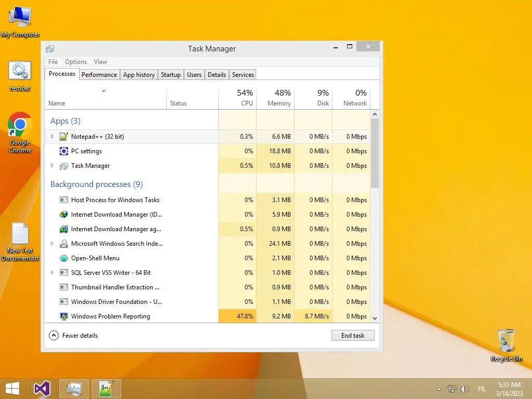Screen dimensions: 532x399
Task: Show hidden tray icons arrow
Action: point(440,389)
